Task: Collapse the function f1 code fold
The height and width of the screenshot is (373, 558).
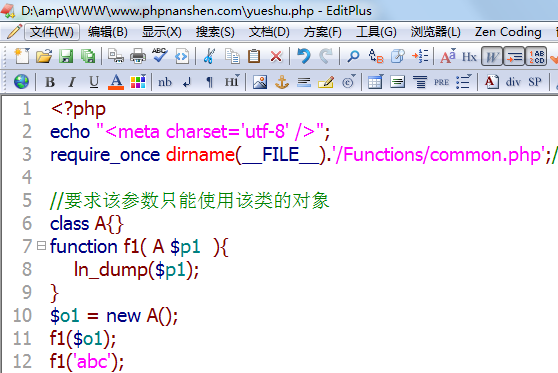Action: [x=41, y=246]
